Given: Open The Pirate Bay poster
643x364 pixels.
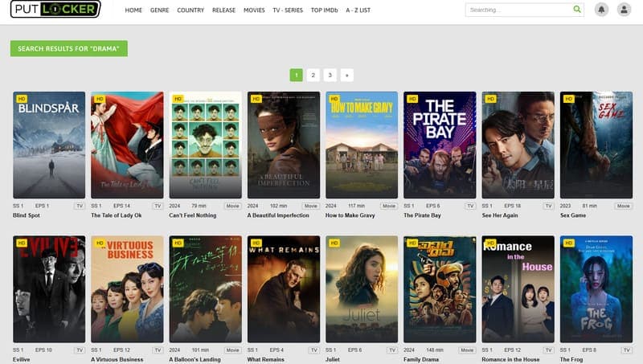Looking at the screenshot, I should tap(440, 145).
